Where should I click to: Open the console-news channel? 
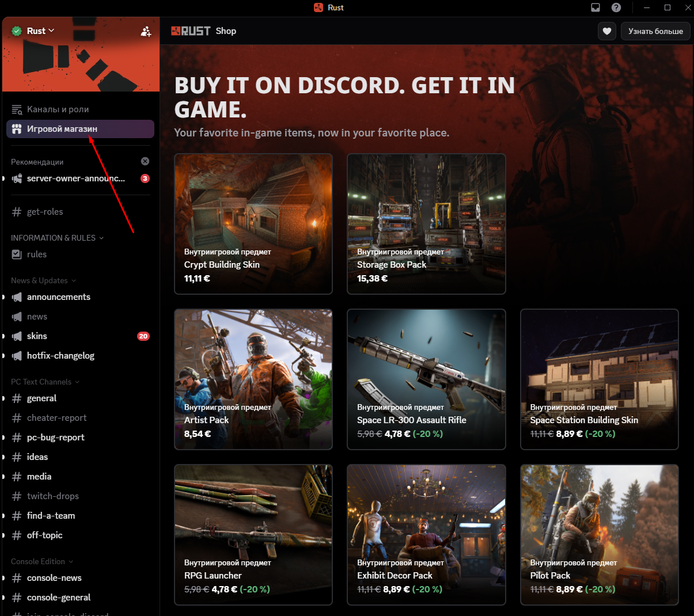pyautogui.click(x=80, y=578)
